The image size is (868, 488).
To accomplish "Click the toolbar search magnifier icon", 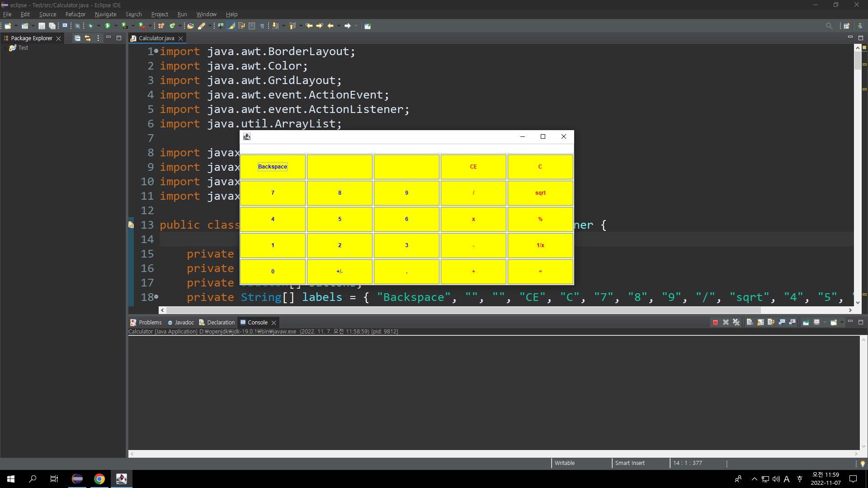I will click(829, 26).
